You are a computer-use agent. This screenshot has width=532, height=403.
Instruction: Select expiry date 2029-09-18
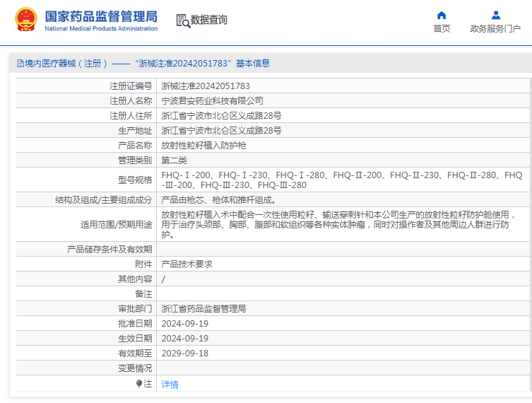click(x=185, y=354)
